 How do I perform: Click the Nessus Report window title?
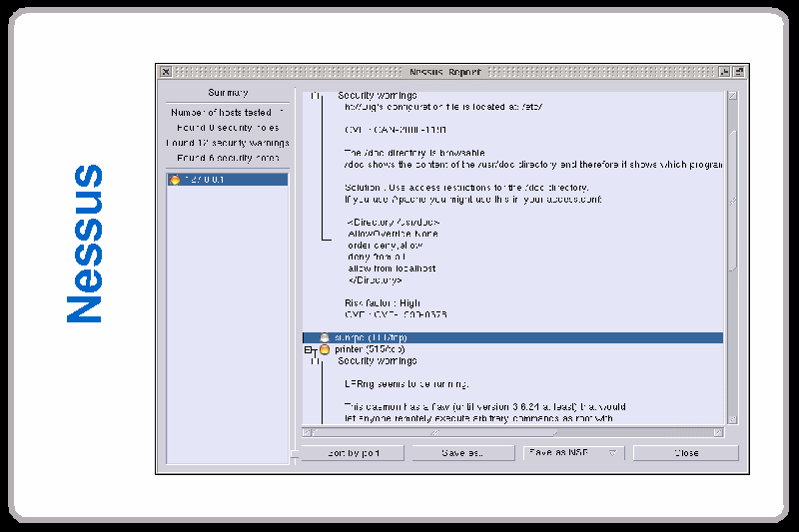coord(444,72)
